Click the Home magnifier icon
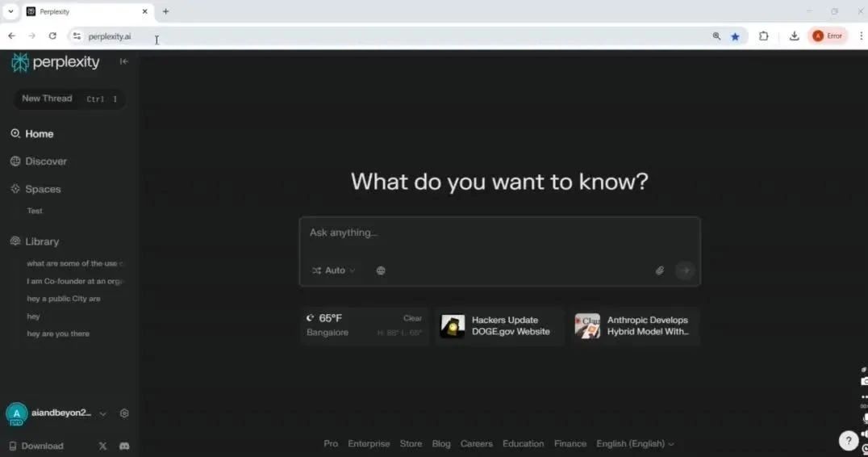 (x=15, y=133)
